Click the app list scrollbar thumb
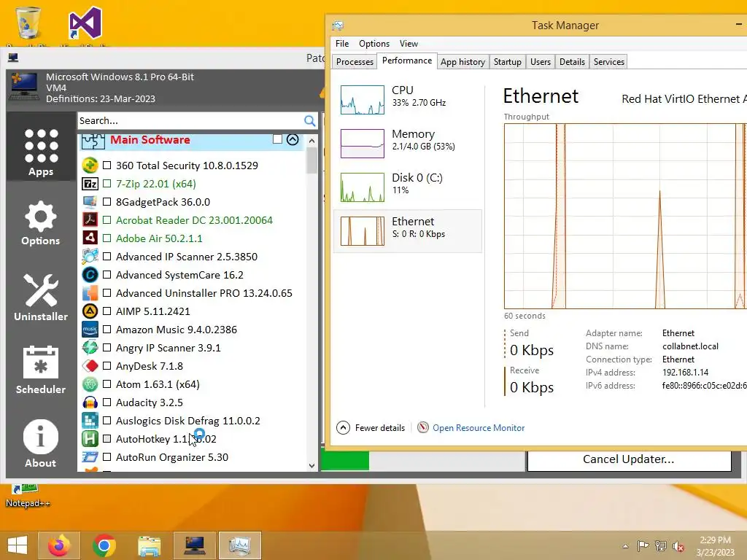Viewport: 747px width, 560px height. pos(311,160)
